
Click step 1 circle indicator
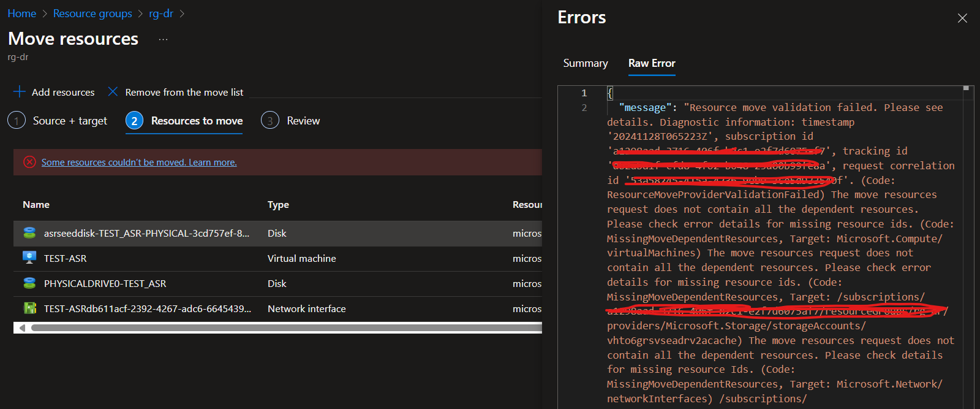[17, 121]
